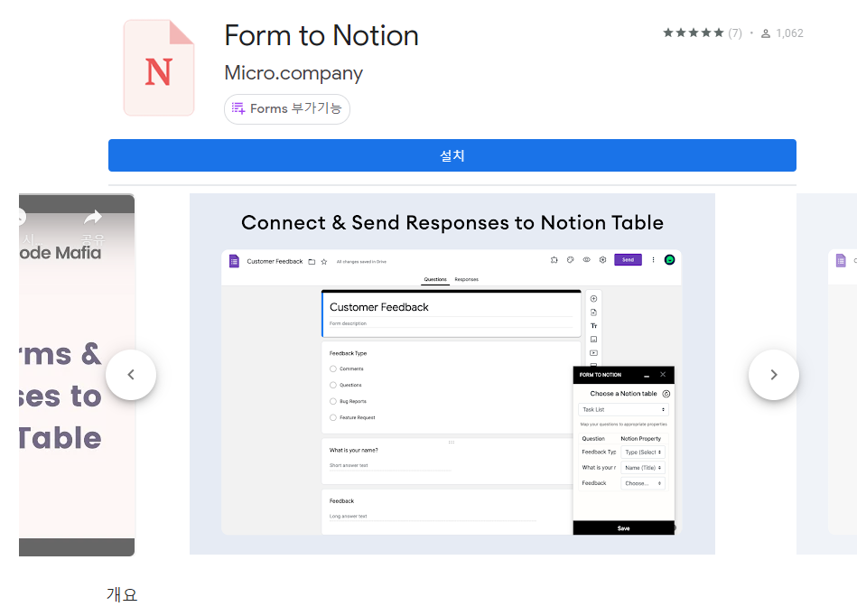The image size is (857, 616).
Task: Click the 1,062 users number
Action: 790,33
